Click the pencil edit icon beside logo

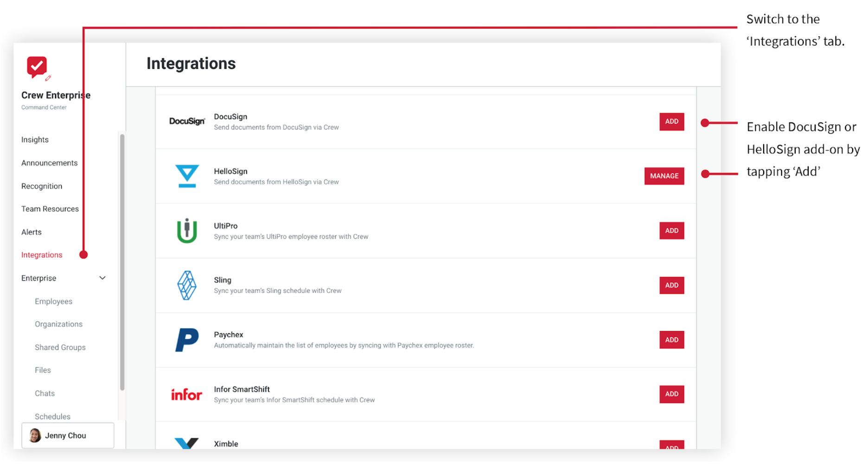click(48, 78)
